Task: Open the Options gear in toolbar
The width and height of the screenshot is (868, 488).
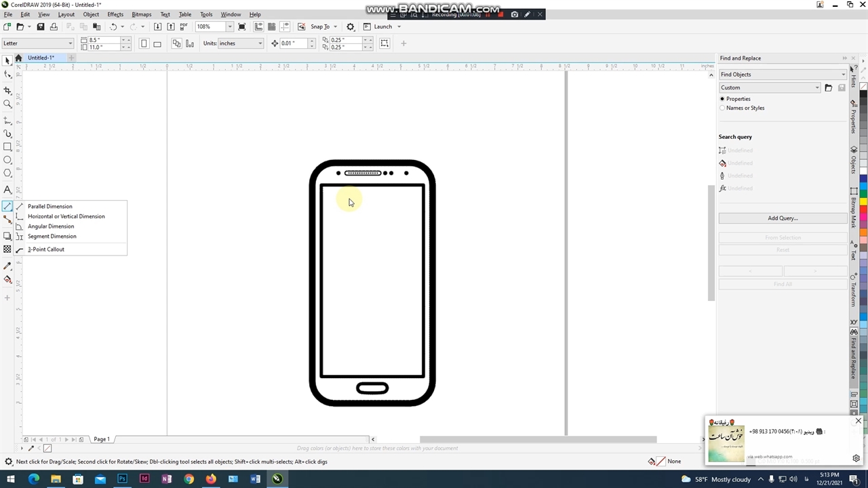Action: tap(351, 26)
